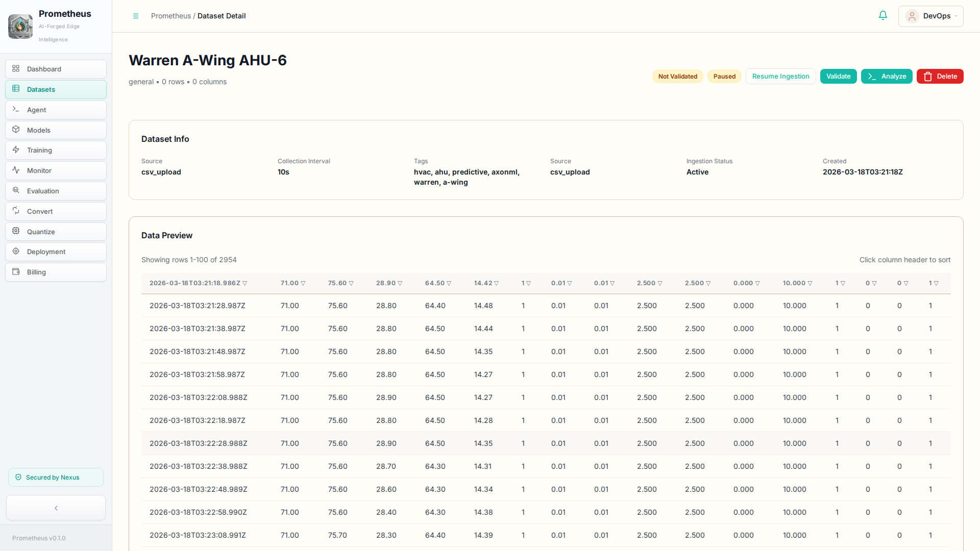Sort by the 14.42 column header
980x551 pixels.
(x=486, y=283)
